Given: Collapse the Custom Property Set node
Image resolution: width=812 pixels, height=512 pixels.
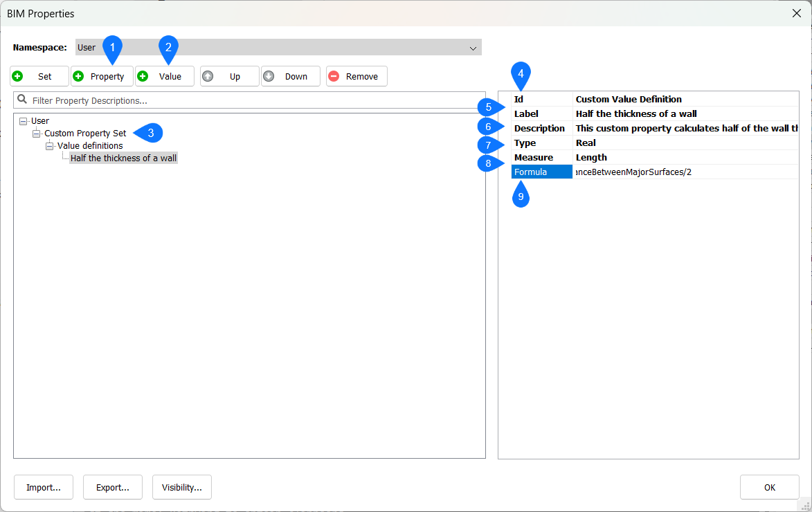Looking at the screenshot, I should click(x=37, y=134).
